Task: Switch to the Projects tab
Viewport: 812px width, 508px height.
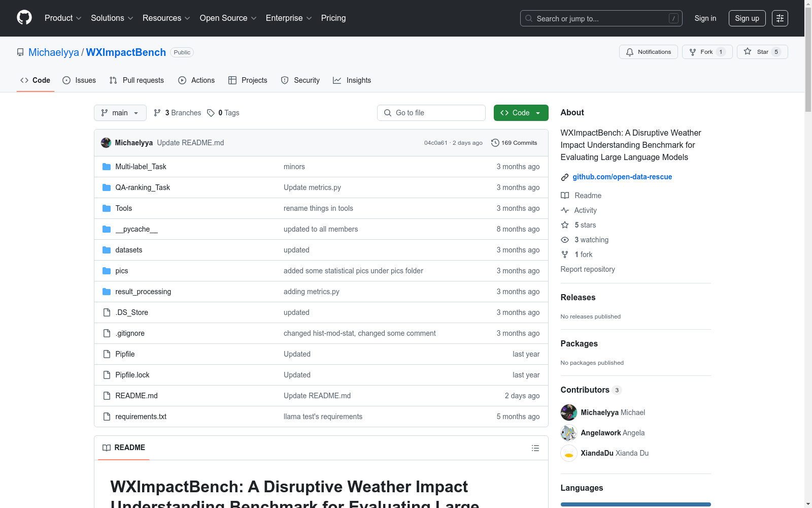Action: (248, 80)
